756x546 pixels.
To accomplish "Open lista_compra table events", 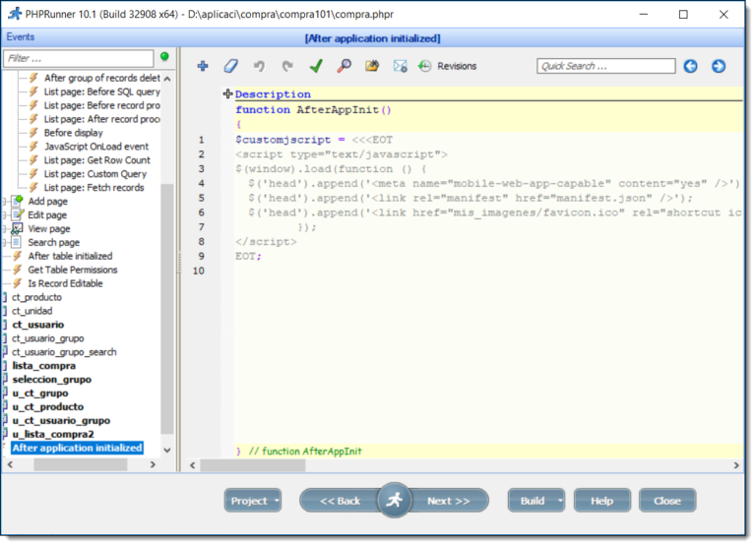I will click(x=44, y=366).
